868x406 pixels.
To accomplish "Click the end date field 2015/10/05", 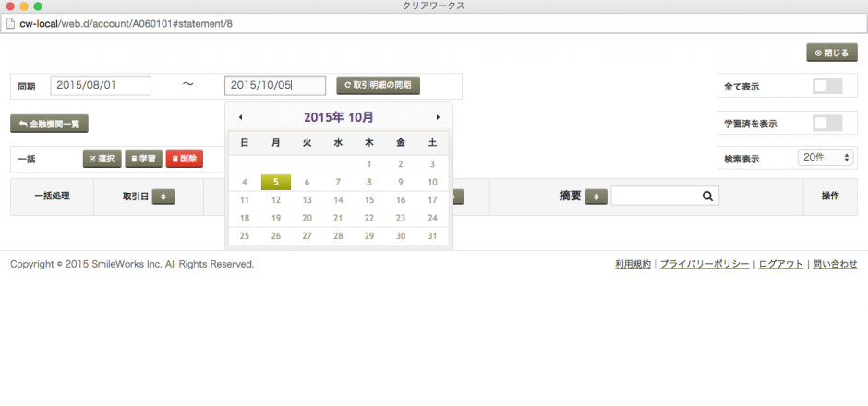I will point(275,86).
